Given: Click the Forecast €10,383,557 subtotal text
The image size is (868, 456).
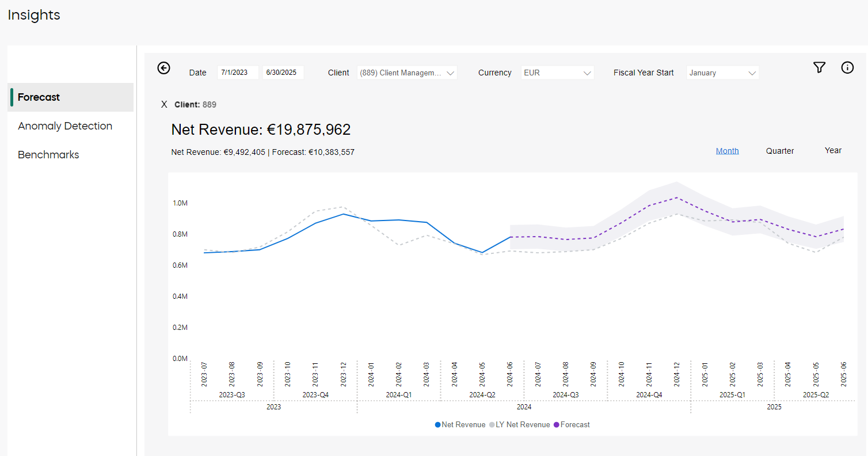Looking at the screenshot, I should (x=313, y=153).
